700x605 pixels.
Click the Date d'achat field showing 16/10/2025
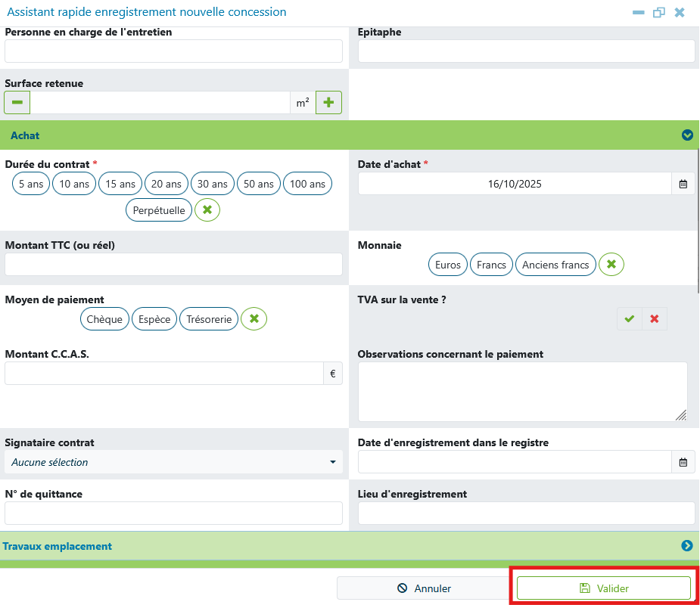click(515, 184)
